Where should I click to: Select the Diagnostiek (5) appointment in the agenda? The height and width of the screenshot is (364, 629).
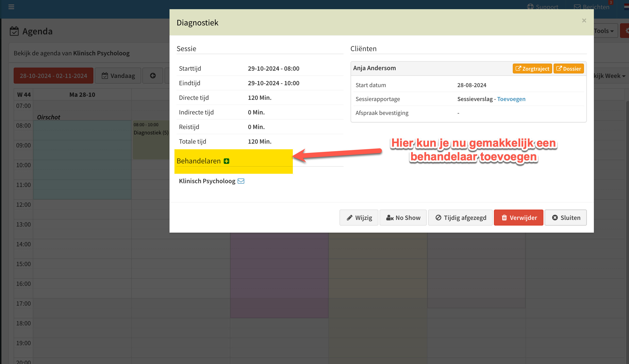tap(151, 140)
